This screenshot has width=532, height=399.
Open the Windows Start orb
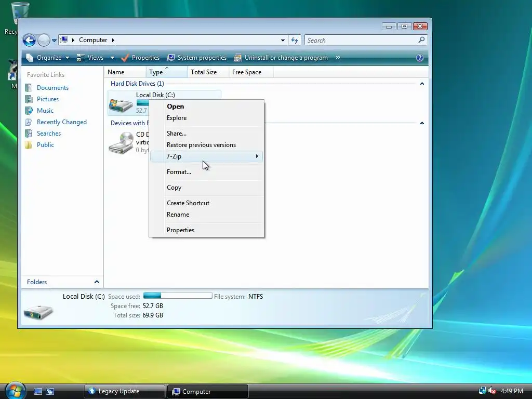(15, 391)
